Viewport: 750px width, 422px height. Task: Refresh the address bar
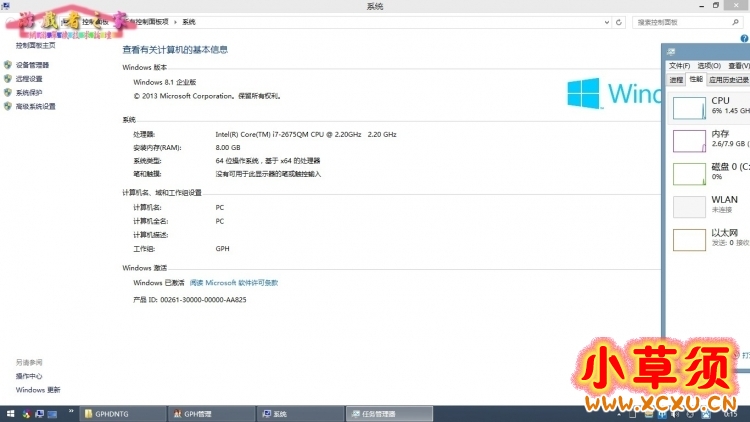[618, 22]
